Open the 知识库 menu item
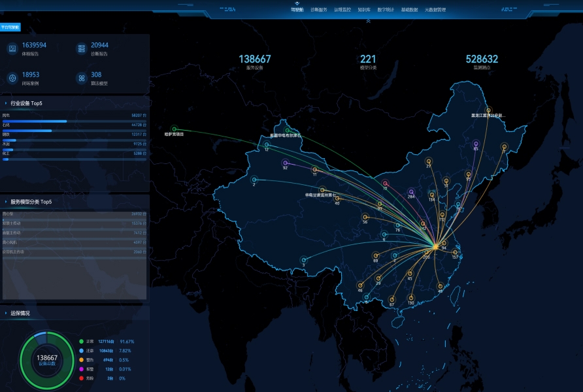583x392 pixels. coord(364,10)
